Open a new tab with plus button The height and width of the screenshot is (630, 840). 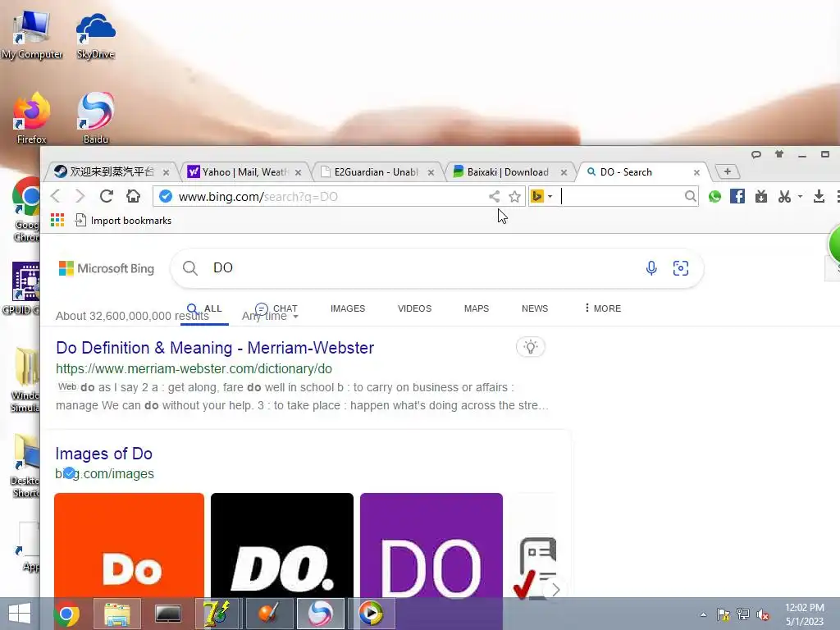[727, 171]
